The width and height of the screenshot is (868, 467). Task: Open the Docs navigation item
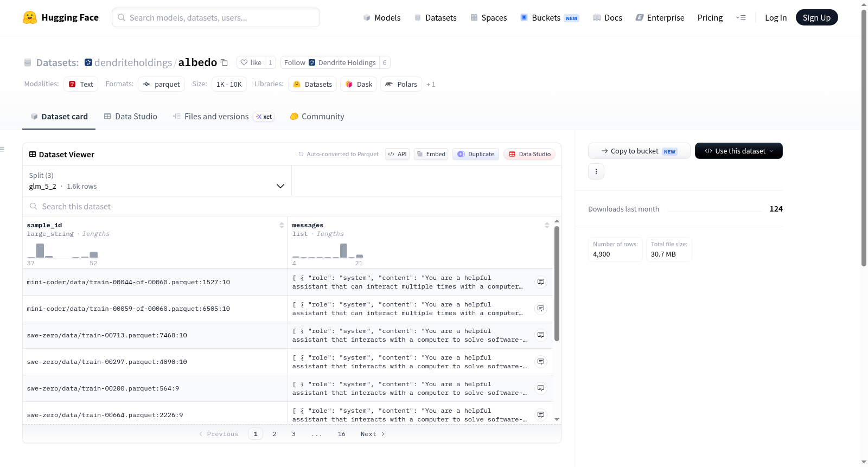[x=608, y=18]
